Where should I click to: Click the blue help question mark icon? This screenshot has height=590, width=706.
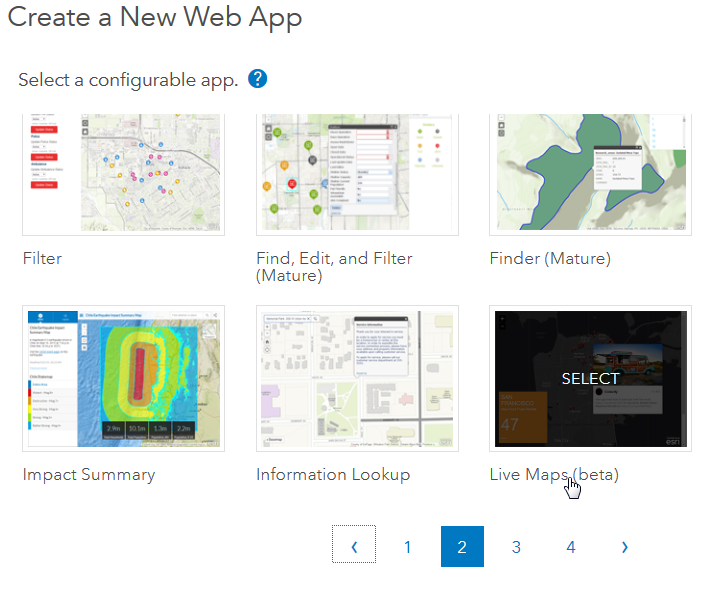pos(258,79)
